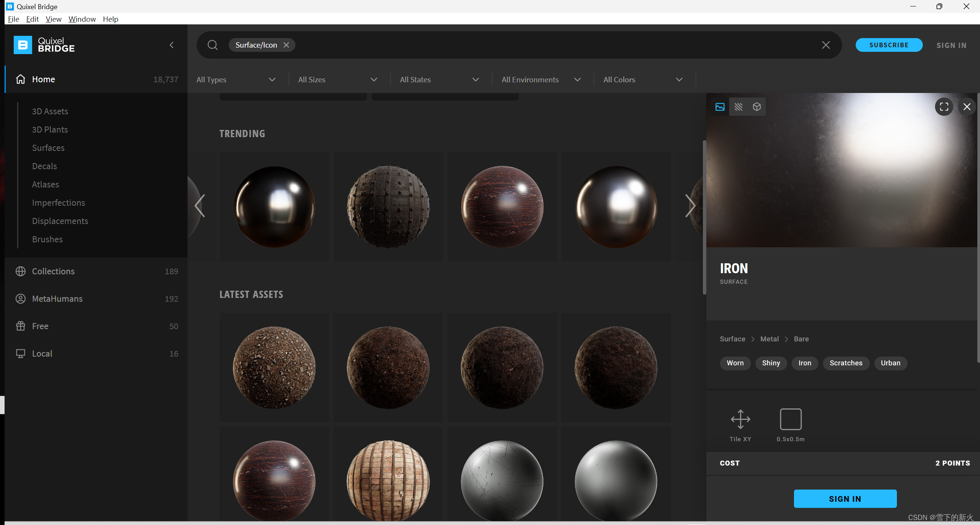This screenshot has height=525, width=980.
Task: Open the Edit menu
Action: [x=32, y=19]
